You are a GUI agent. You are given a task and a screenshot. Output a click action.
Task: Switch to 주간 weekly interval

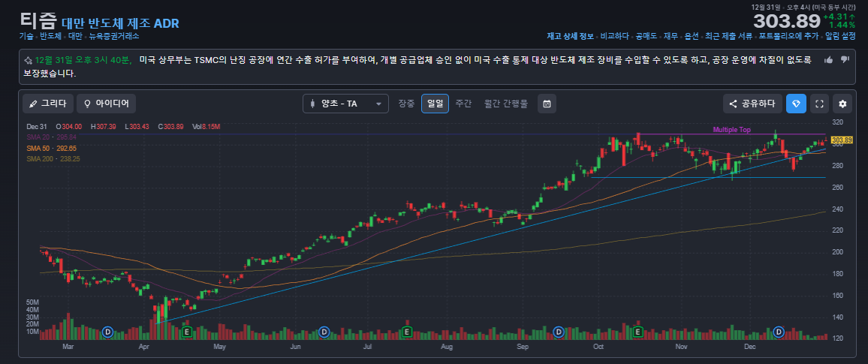click(x=463, y=104)
